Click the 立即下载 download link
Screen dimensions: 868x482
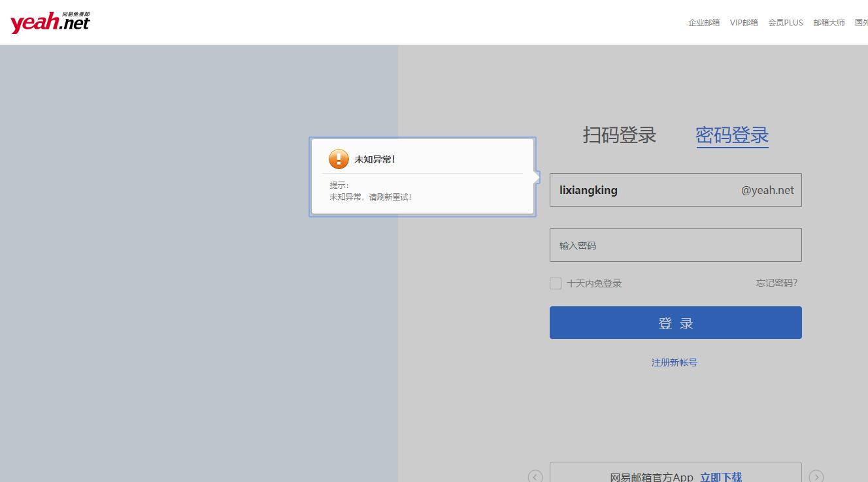(721, 477)
